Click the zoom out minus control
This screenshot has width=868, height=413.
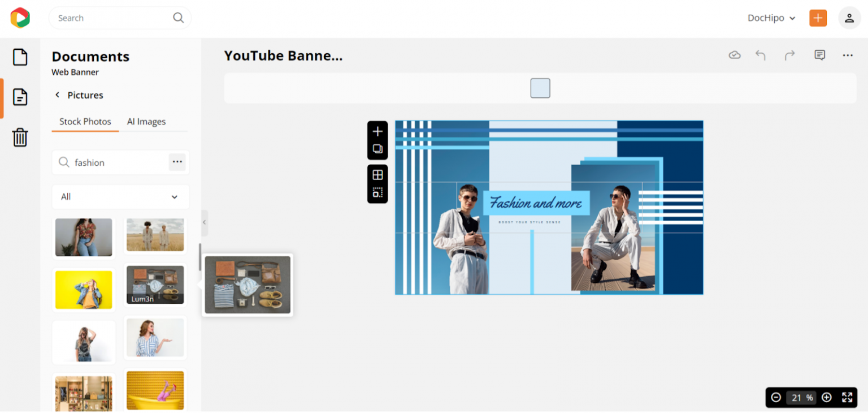pos(776,397)
